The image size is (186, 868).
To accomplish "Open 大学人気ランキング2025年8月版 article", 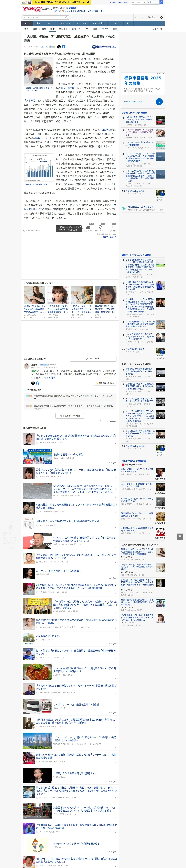I will click(67, 521).
